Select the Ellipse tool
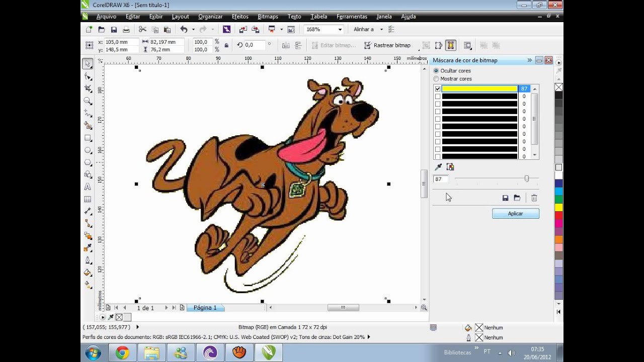 point(88,150)
